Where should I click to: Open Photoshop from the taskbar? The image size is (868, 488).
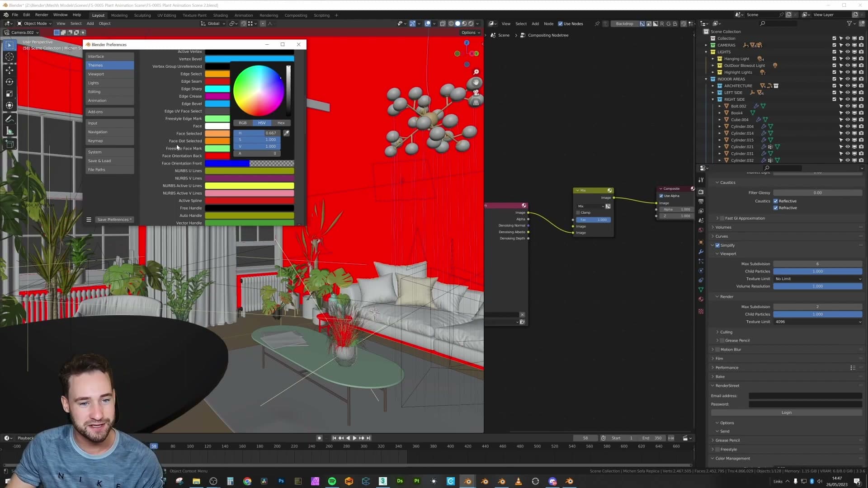(281, 481)
